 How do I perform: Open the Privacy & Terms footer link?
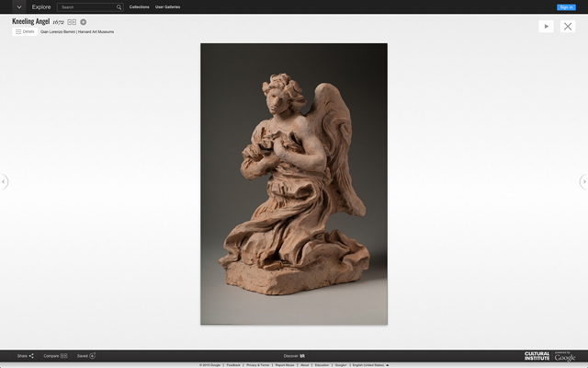[257, 365]
